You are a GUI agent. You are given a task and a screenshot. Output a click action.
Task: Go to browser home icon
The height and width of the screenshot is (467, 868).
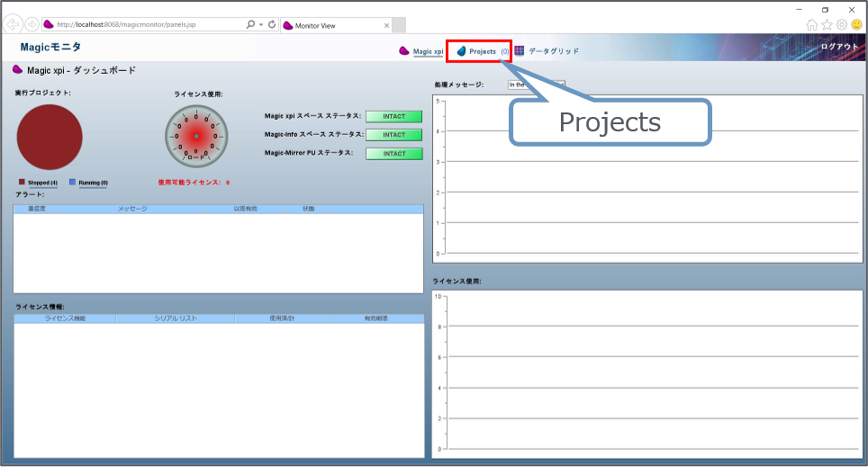812,24
